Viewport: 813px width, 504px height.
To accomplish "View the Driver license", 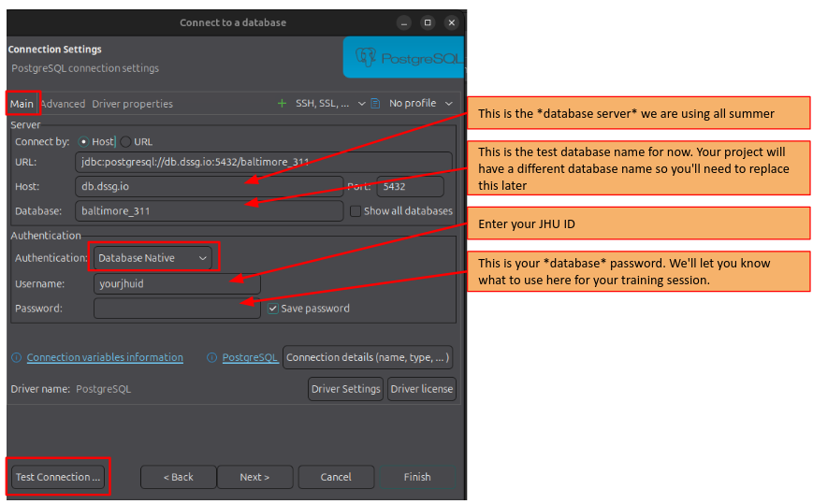I will click(422, 389).
